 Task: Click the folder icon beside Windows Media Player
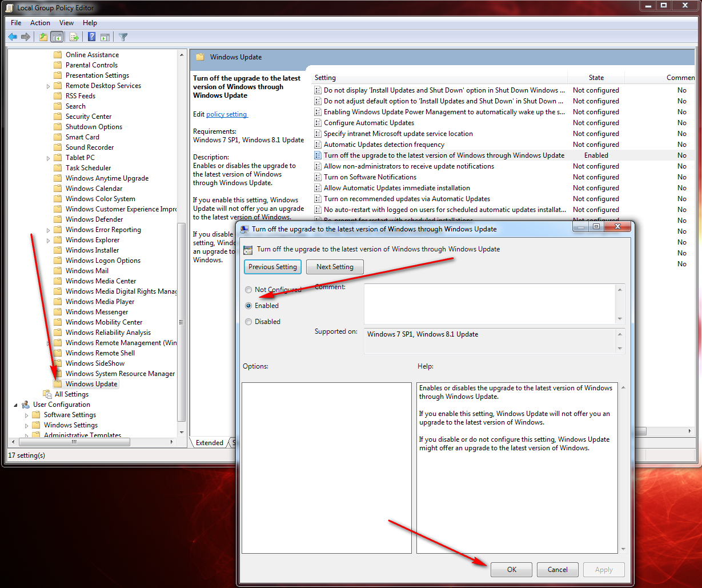click(58, 302)
